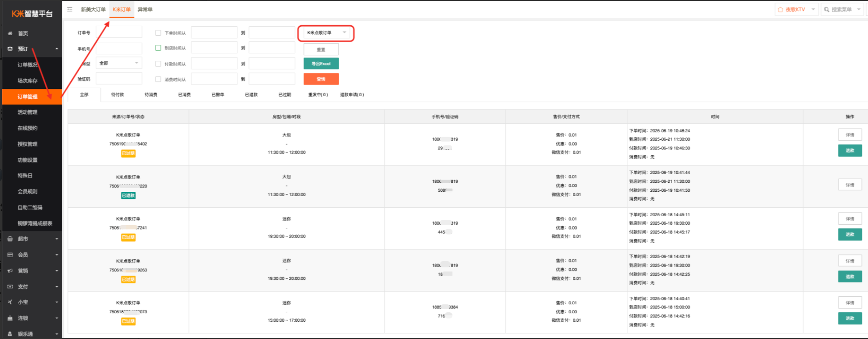The width and height of the screenshot is (868, 339).
Task: Toggle the 到店时间从 checkbox
Action: tap(158, 48)
